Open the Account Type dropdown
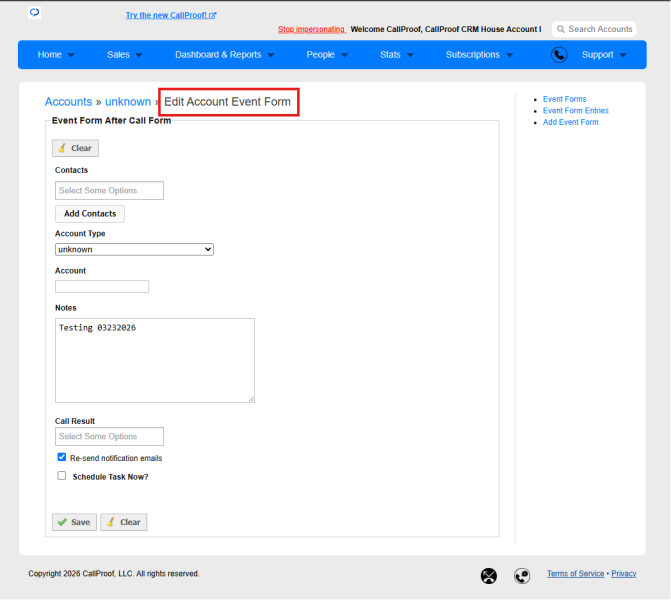 pos(134,250)
